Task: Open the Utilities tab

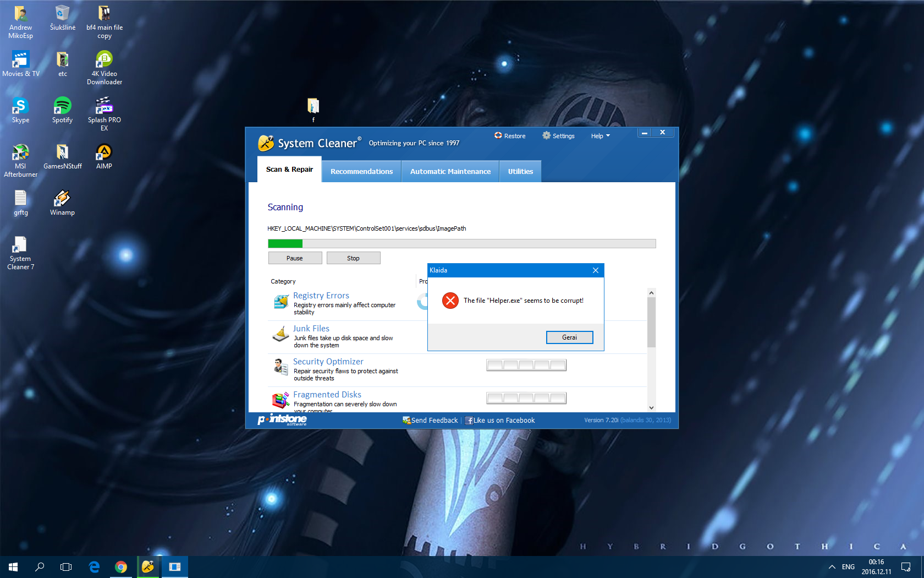Action: [x=520, y=172]
